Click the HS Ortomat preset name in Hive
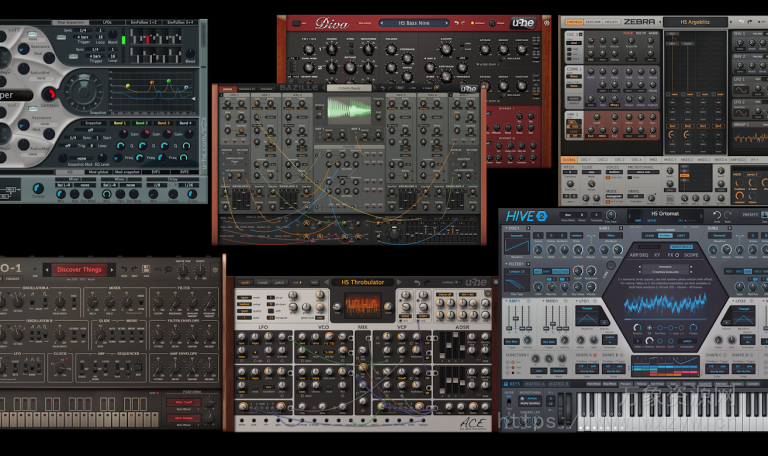The height and width of the screenshot is (456, 768). (x=665, y=214)
